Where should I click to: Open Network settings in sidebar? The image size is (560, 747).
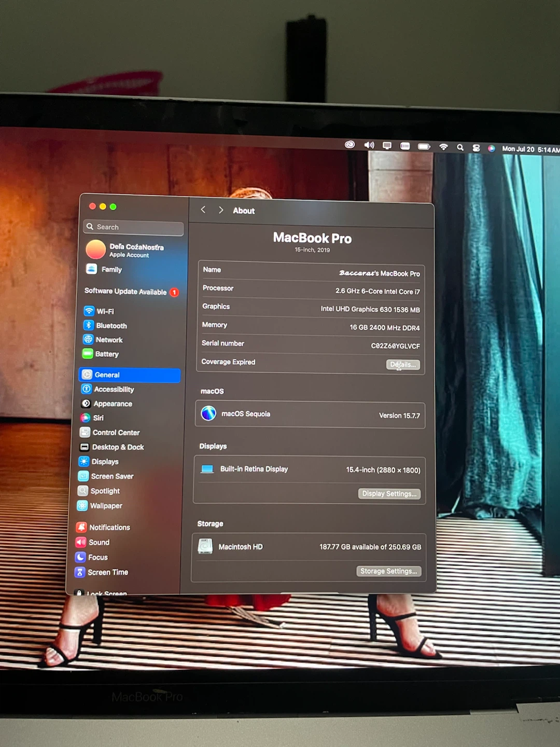[x=103, y=340]
